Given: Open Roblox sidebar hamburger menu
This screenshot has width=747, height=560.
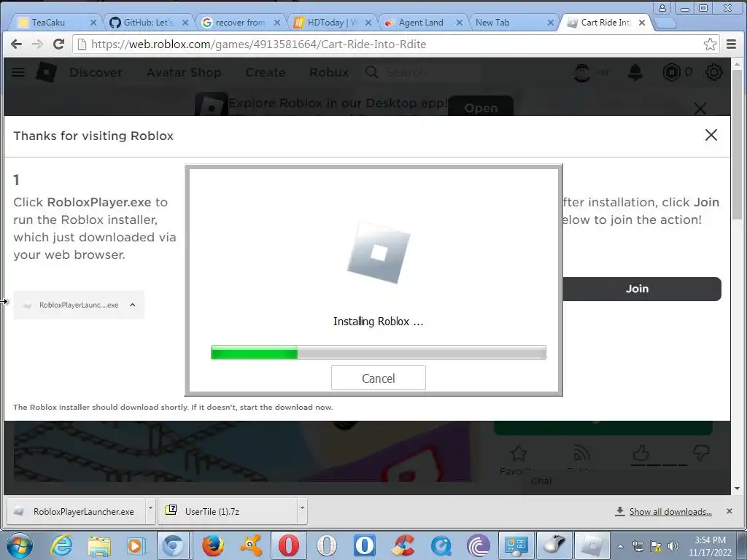Looking at the screenshot, I should click(x=18, y=72).
